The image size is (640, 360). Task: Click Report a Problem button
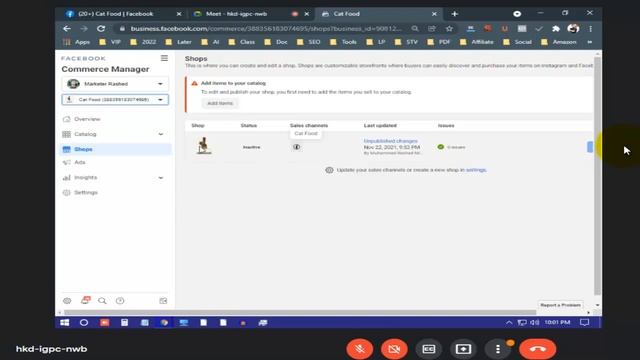coord(560,305)
